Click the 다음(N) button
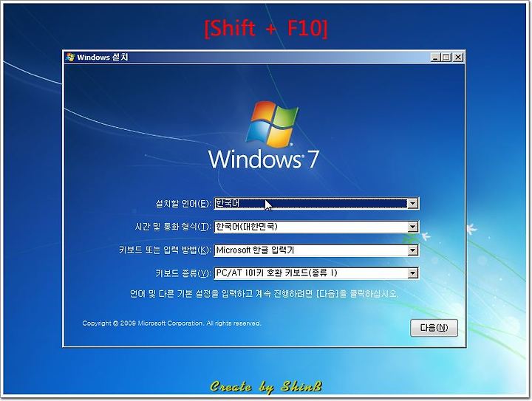 click(x=434, y=328)
